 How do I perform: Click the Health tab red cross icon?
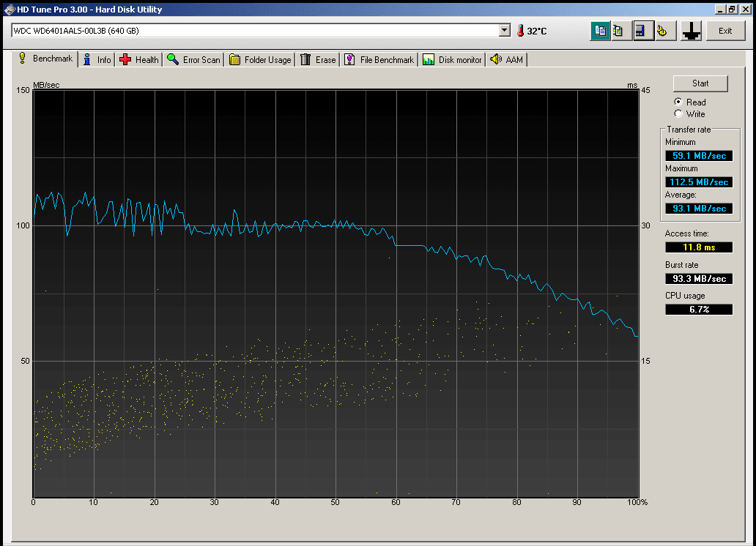click(x=125, y=59)
